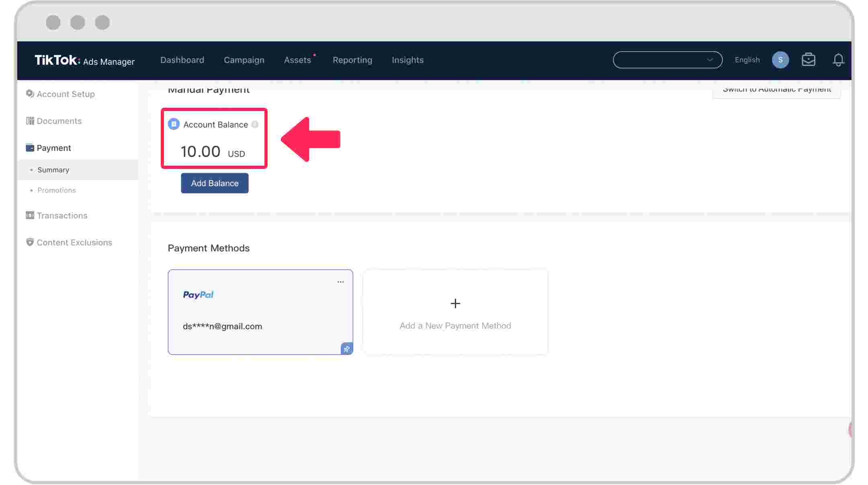Image resolution: width=868 pixels, height=485 pixels.
Task: Open the Assets menu
Action: pos(297,60)
